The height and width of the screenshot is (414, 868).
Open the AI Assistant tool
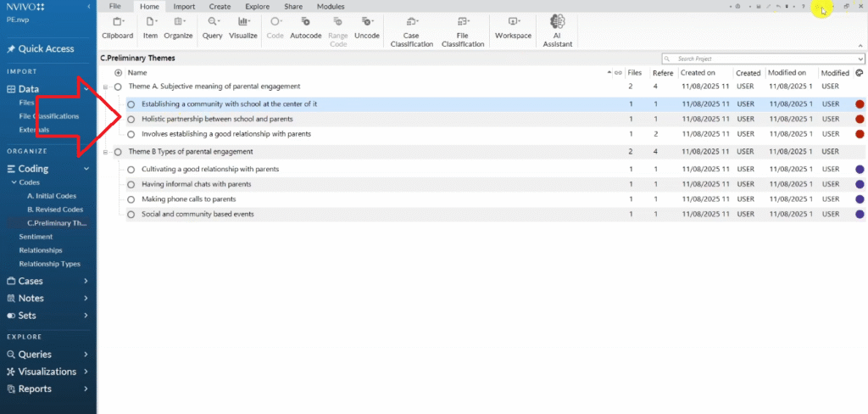pos(558,30)
